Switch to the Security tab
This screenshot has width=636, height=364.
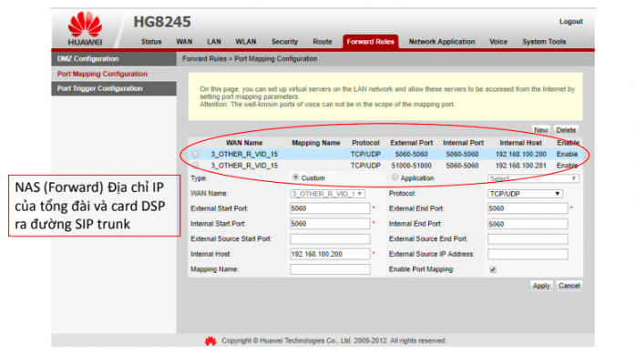[x=284, y=42]
